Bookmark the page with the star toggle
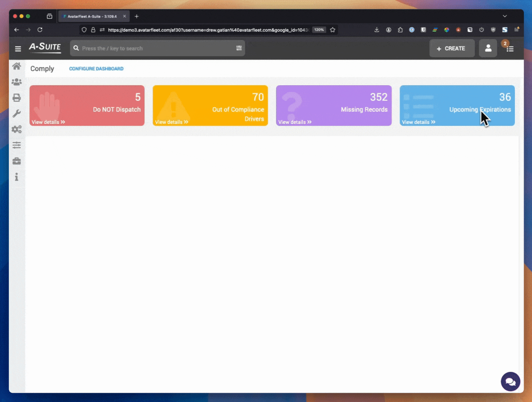Image resolution: width=532 pixels, height=402 pixels. (333, 30)
